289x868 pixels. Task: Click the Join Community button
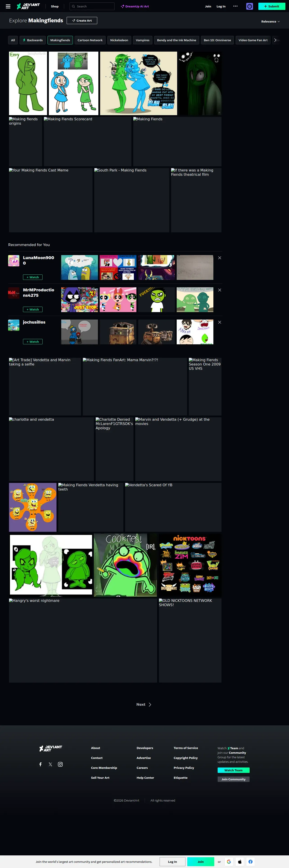(233, 779)
